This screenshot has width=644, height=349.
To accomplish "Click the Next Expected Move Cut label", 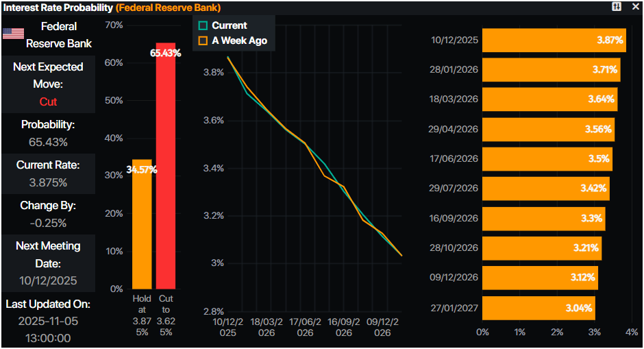I will point(48,101).
